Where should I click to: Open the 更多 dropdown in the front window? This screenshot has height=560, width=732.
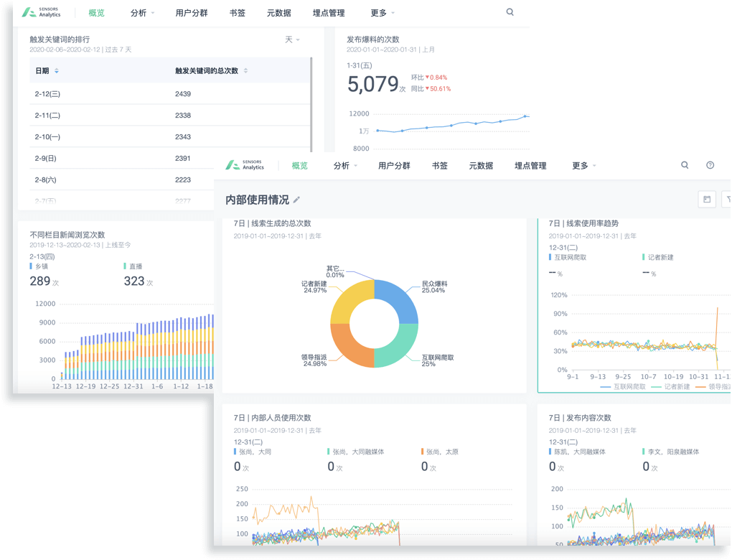click(x=584, y=166)
